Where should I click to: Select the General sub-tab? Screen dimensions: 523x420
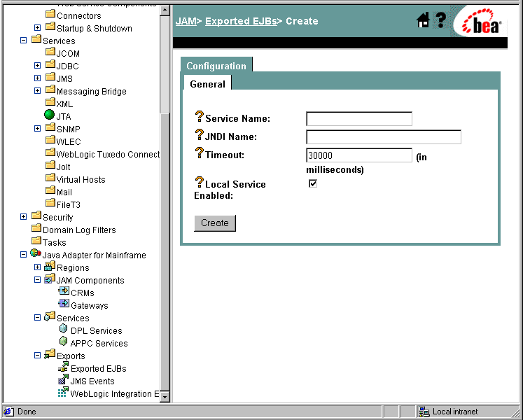[x=207, y=84]
